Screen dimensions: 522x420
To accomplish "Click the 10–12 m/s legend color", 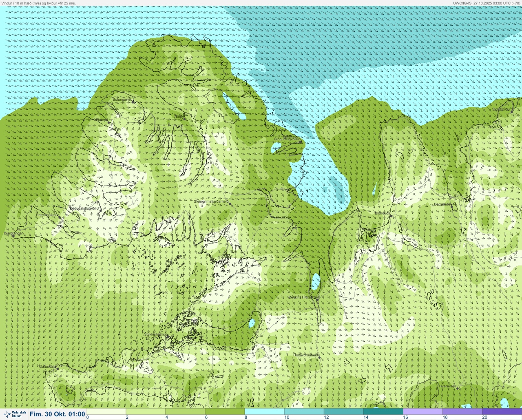I will point(304,411).
